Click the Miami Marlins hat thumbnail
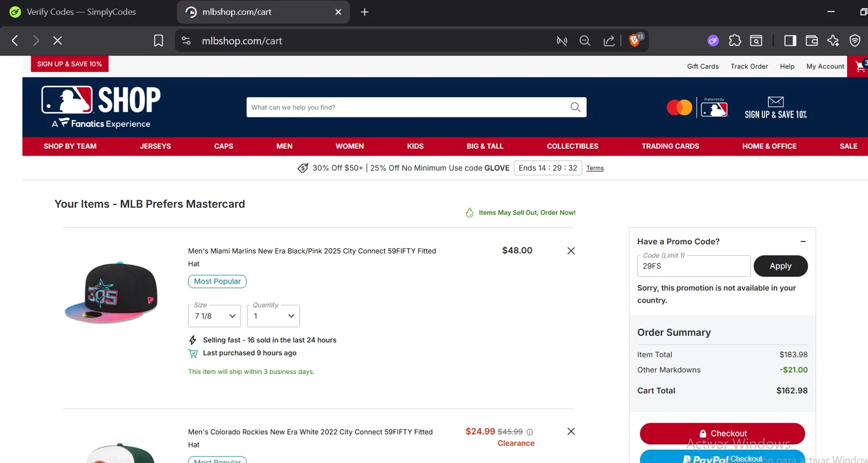Screen dimensions: 868x463 [111, 292]
